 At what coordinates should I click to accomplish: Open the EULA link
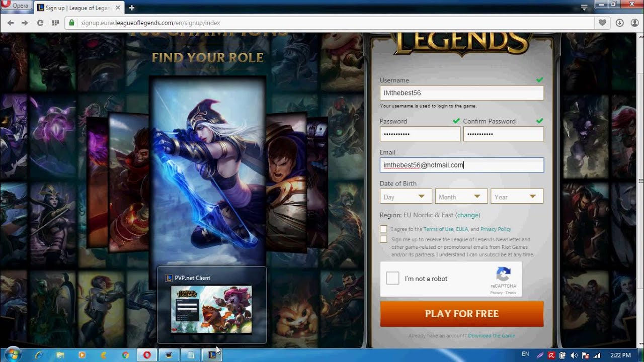[x=462, y=229]
